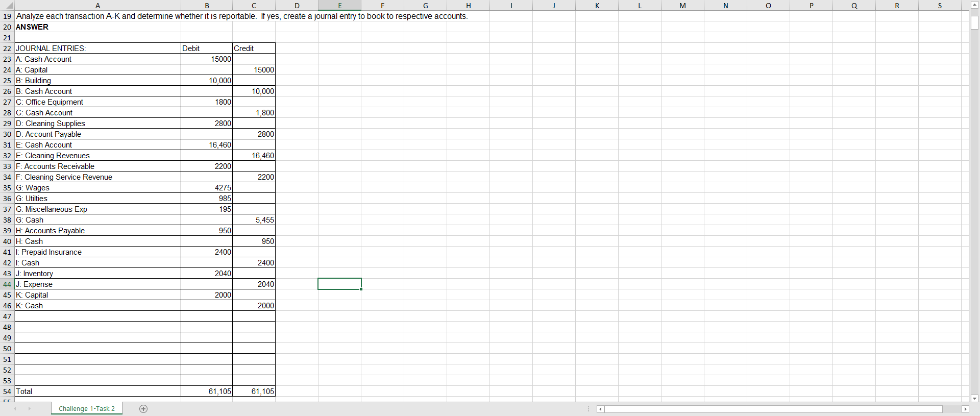Click the vertical scrollbar thumb
The image size is (980, 416).
pos(974,22)
